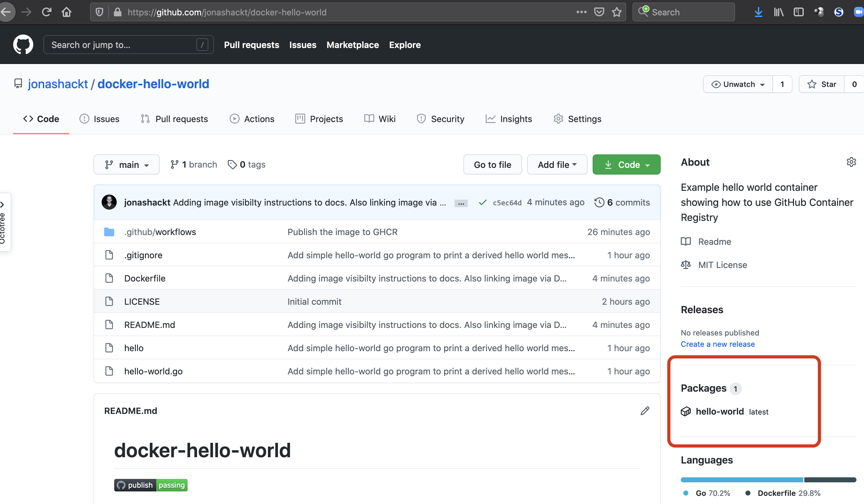The width and height of the screenshot is (864, 504).
Task: Click the Go to file button
Action: tap(492, 164)
